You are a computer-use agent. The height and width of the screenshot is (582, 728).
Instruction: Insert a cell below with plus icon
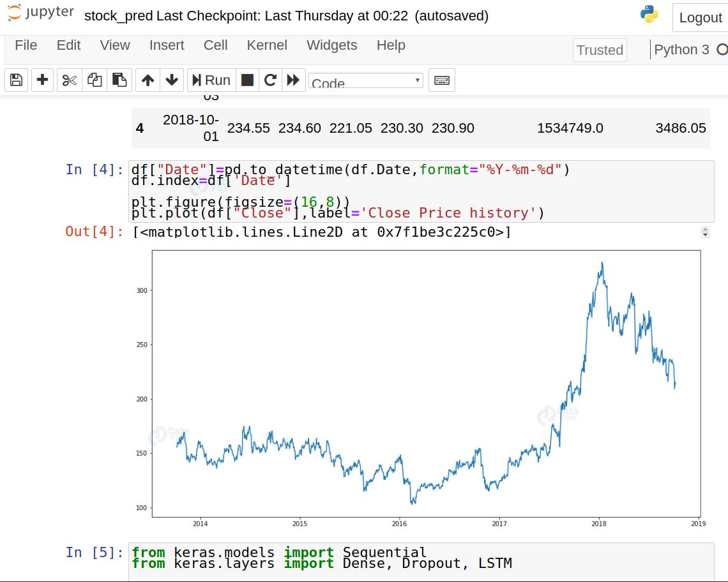(42, 80)
